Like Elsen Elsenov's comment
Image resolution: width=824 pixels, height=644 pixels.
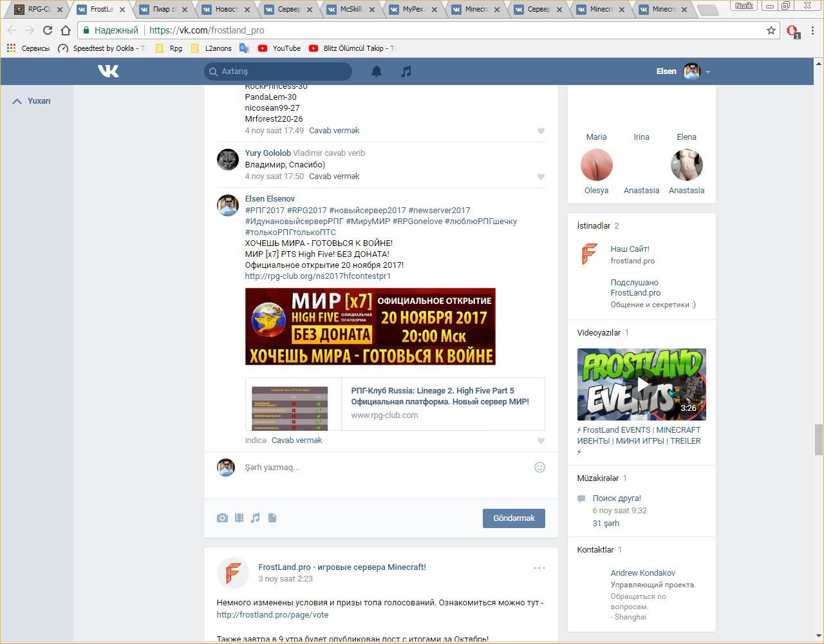click(x=541, y=440)
